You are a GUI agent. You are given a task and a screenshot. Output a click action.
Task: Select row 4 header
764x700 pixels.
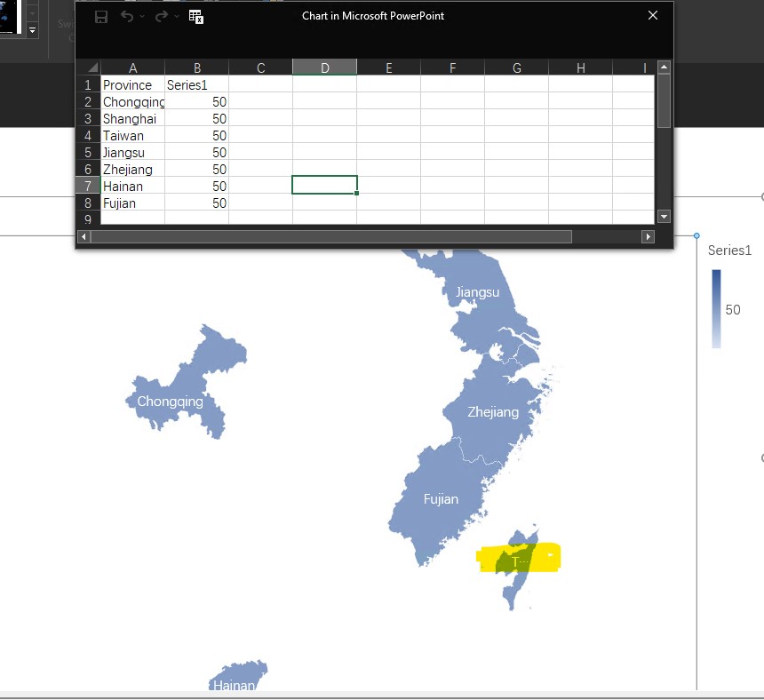(x=88, y=135)
